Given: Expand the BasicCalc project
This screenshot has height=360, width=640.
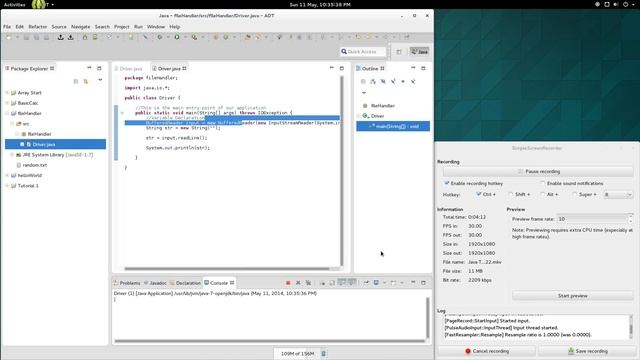Looking at the screenshot, I should coord(7,103).
